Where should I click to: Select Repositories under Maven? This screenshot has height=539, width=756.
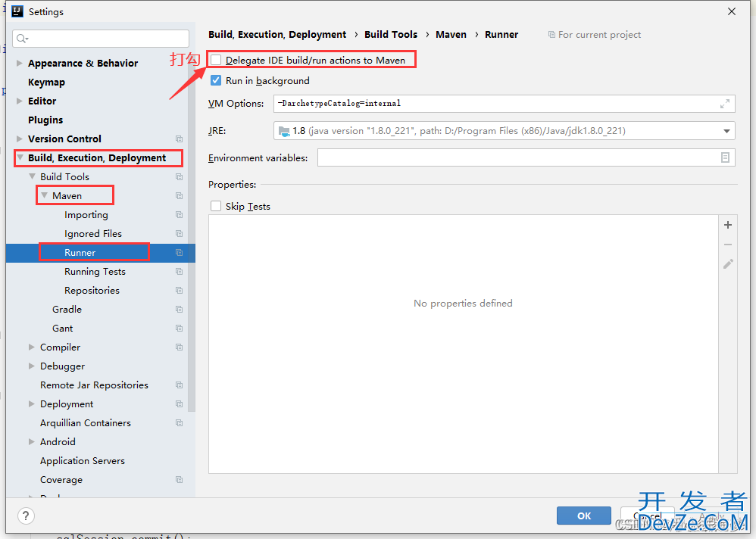[x=92, y=291]
